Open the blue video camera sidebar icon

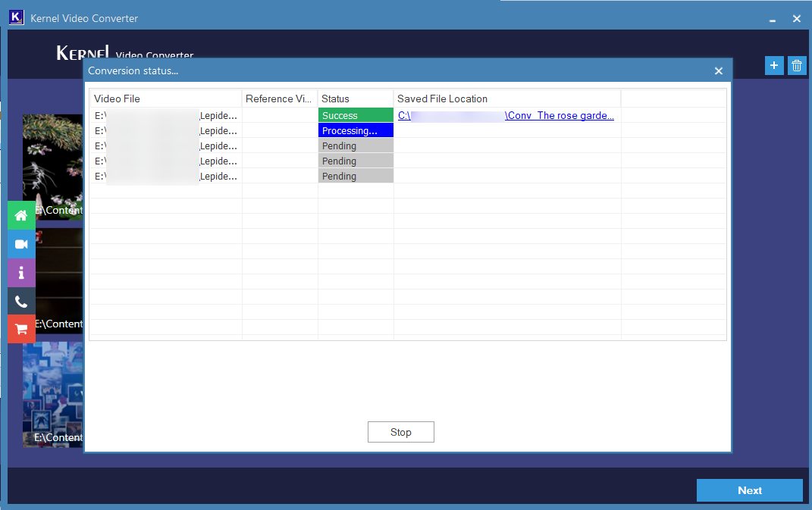pos(21,244)
